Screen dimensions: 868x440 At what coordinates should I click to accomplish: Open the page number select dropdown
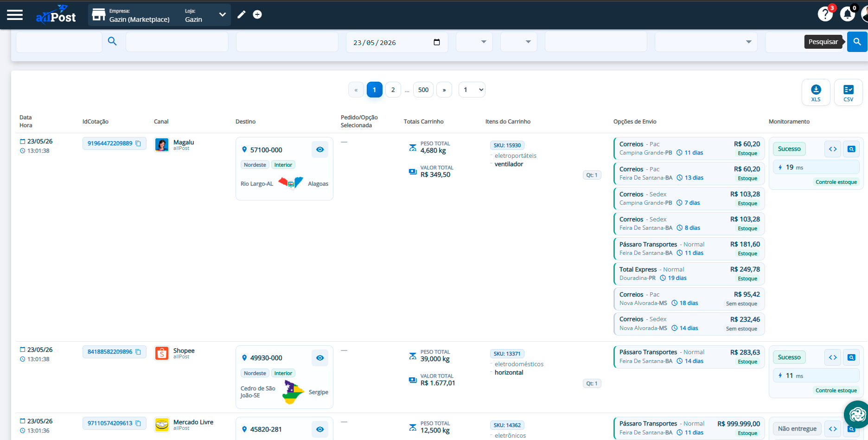pyautogui.click(x=472, y=90)
